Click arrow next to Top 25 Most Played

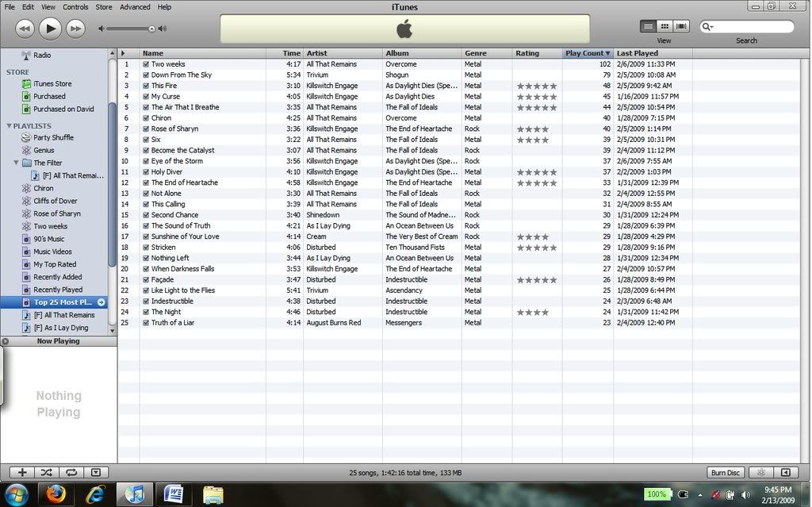pyautogui.click(x=101, y=302)
